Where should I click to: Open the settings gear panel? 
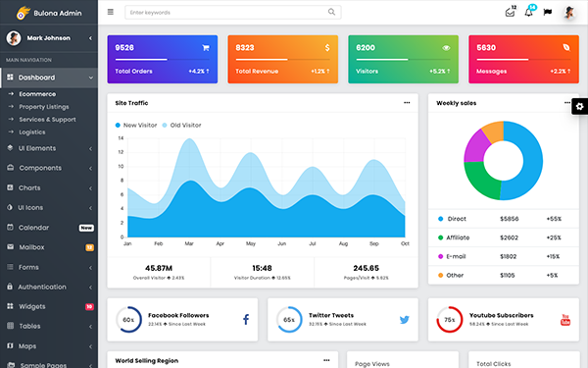pyautogui.click(x=580, y=106)
